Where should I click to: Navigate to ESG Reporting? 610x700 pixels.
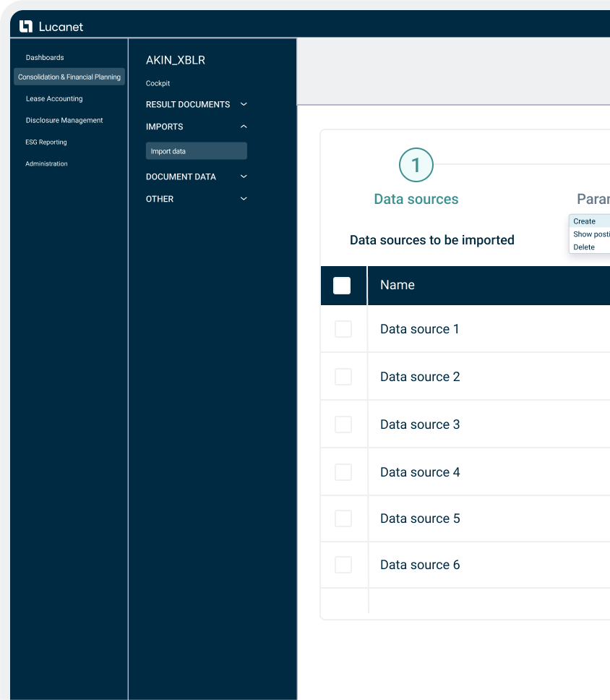tap(46, 142)
